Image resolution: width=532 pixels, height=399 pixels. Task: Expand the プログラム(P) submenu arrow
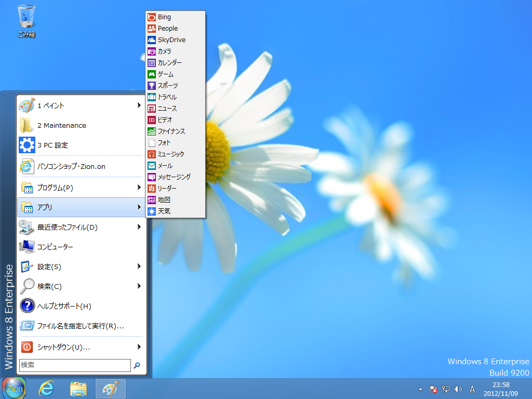tap(139, 188)
